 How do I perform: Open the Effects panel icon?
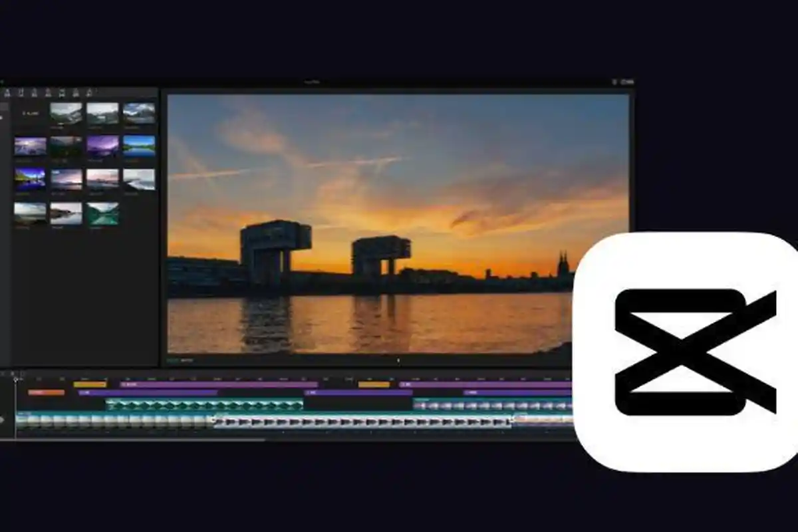click(61, 92)
